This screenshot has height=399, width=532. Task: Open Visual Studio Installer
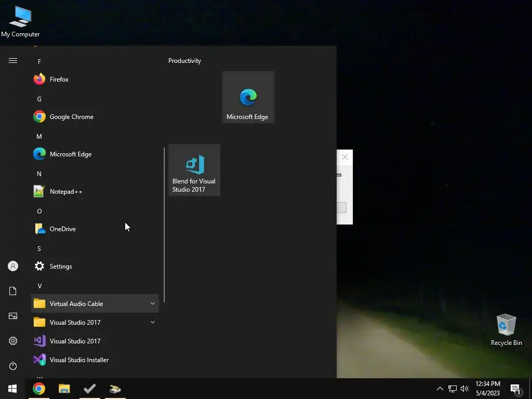click(x=95, y=360)
